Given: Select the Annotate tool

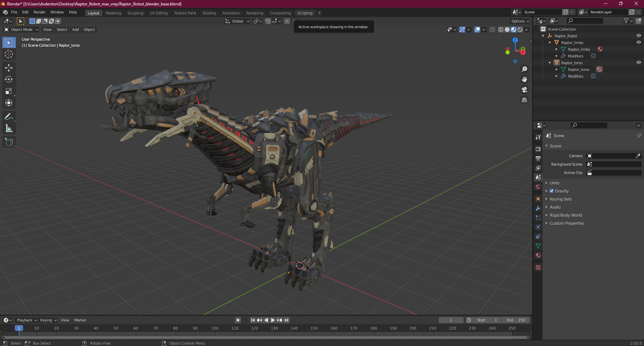Looking at the screenshot, I should click(9, 117).
